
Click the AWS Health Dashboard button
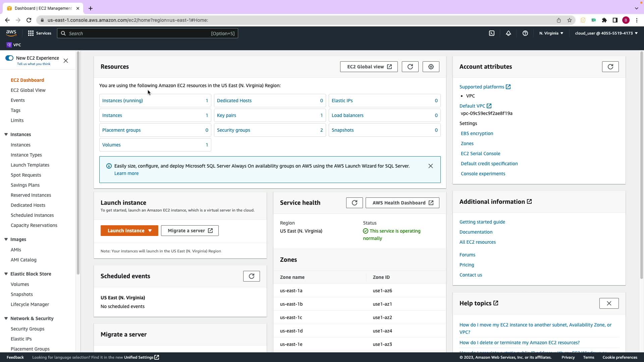[402, 203]
